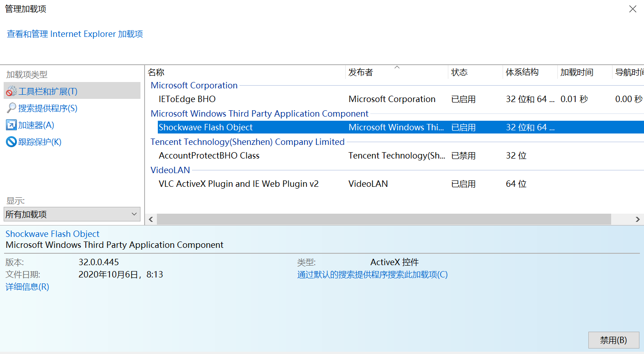Viewport: 644px width, 354px height.
Task: Click the dialog close X icon
Action: pyautogui.click(x=633, y=9)
